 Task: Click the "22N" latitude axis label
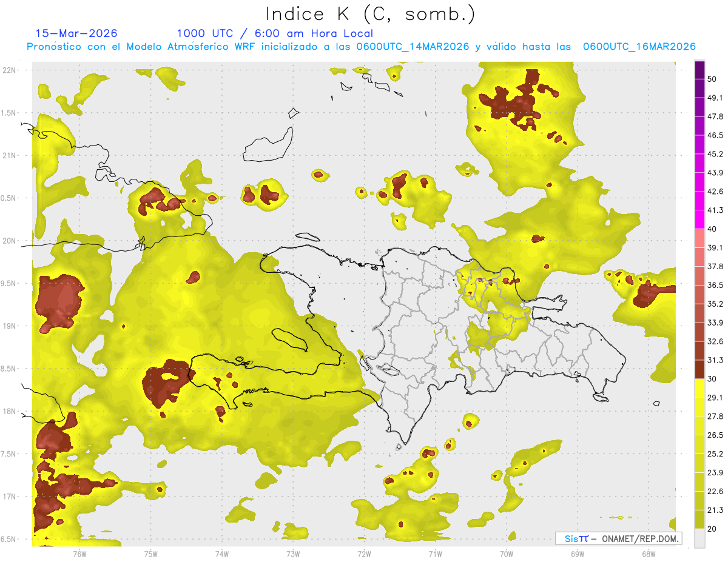point(9,70)
